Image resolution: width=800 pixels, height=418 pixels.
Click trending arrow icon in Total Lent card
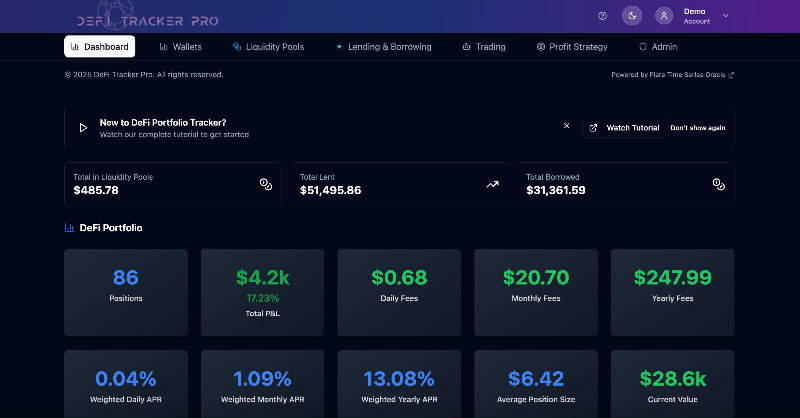coord(492,184)
